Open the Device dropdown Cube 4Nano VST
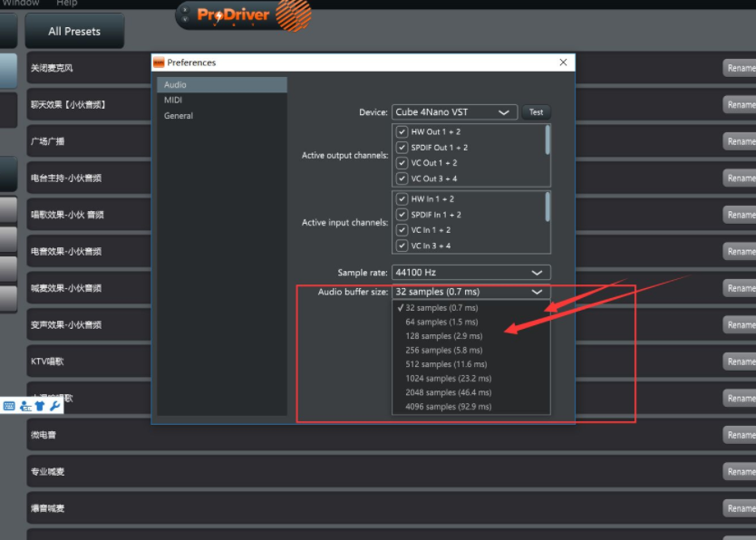Image resolution: width=756 pixels, height=540 pixels. [454, 112]
